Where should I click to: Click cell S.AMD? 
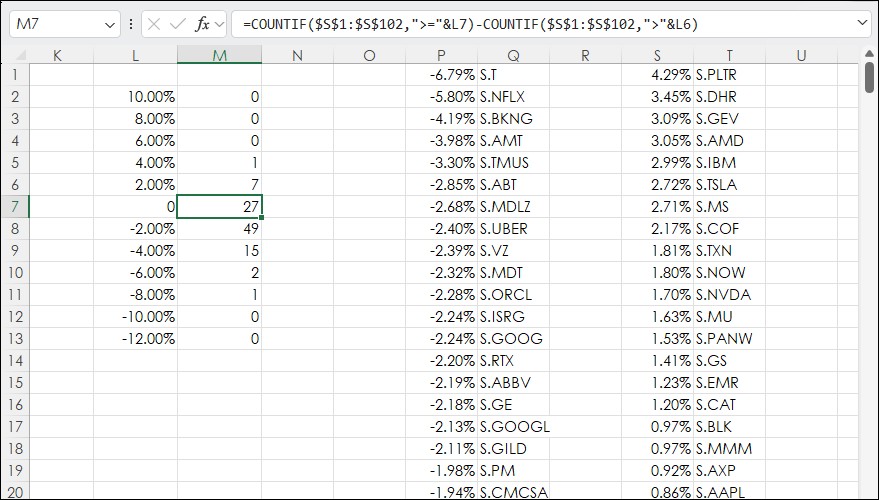(729, 141)
